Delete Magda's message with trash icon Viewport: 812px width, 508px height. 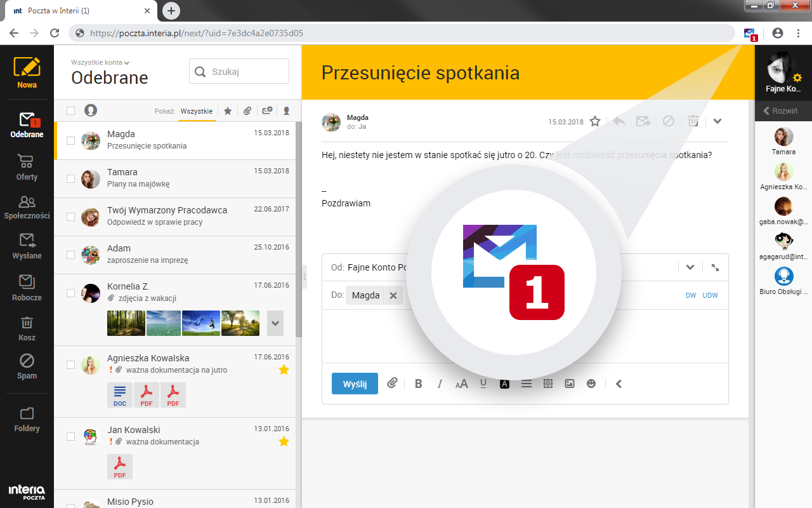(693, 121)
